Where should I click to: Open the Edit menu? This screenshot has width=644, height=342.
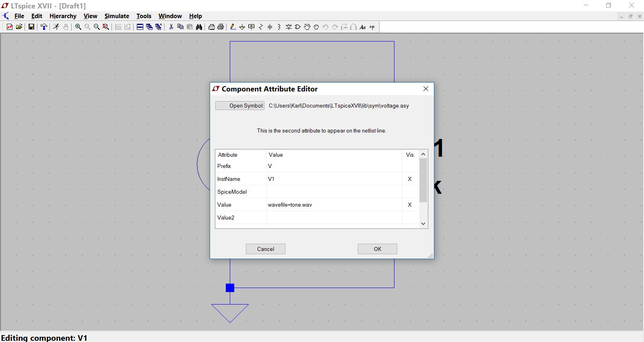(x=37, y=16)
